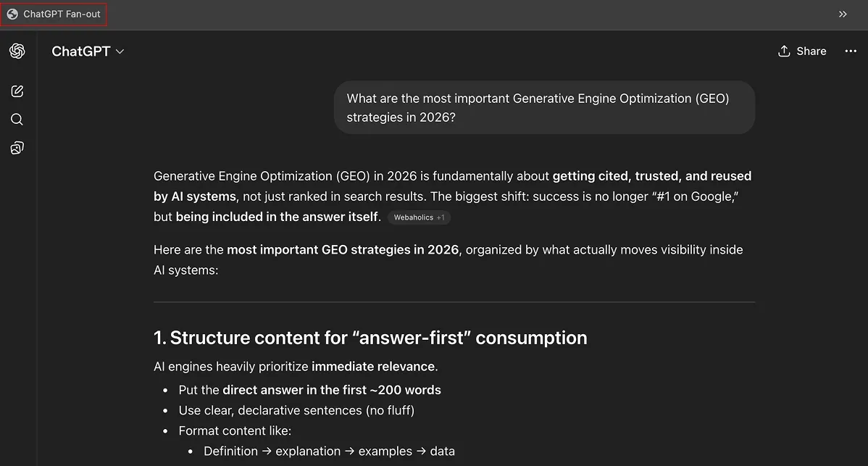This screenshot has width=868, height=466.
Task: Select the ChatGPT header label
Action: 80,51
